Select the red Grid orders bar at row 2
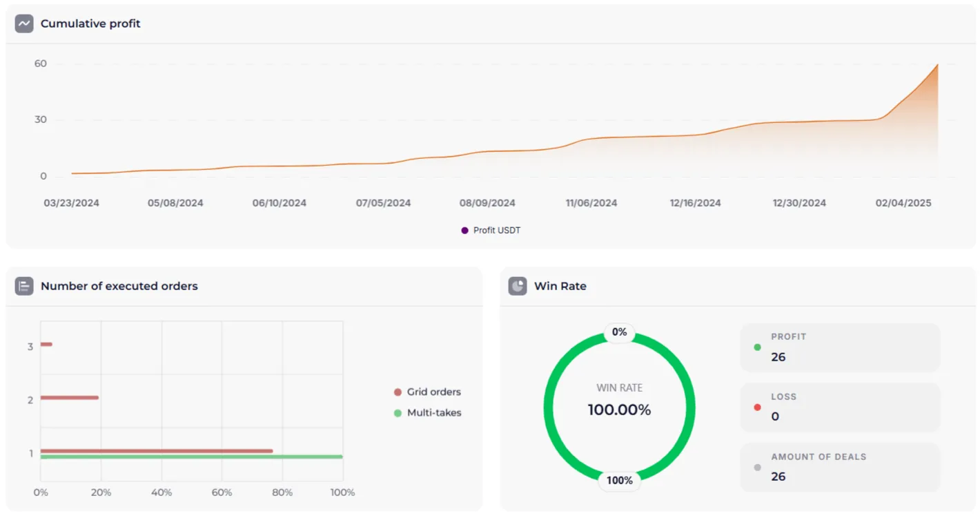 [x=69, y=397]
